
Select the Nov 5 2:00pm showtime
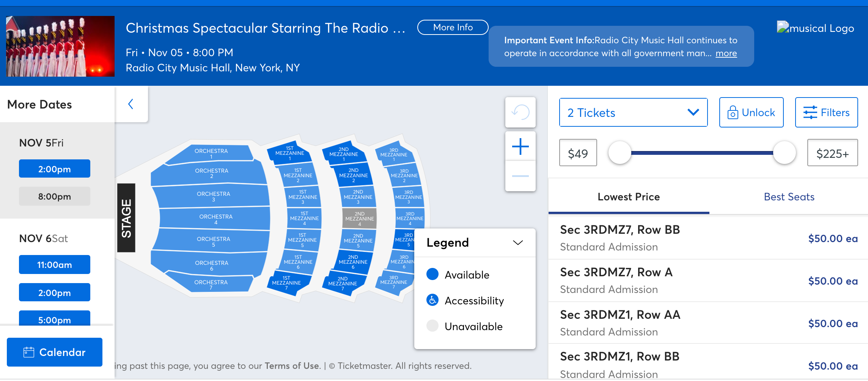pos(55,168)
